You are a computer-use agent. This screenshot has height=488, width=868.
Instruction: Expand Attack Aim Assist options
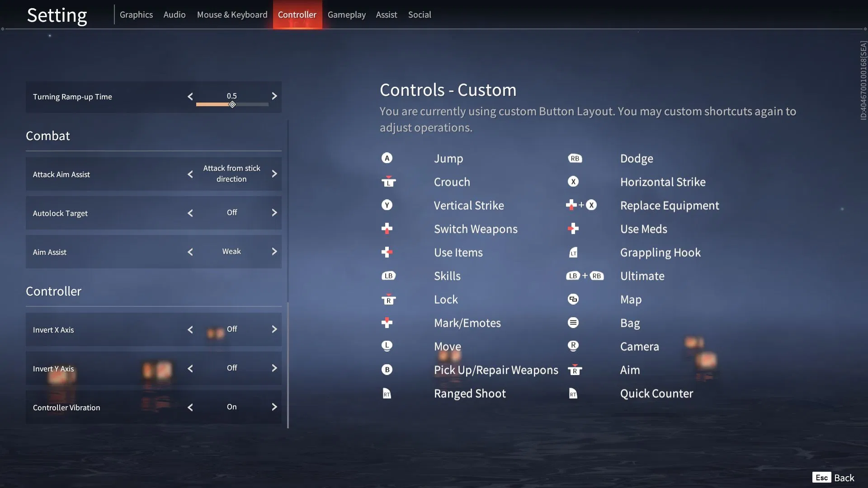click(x=274, y=174)
